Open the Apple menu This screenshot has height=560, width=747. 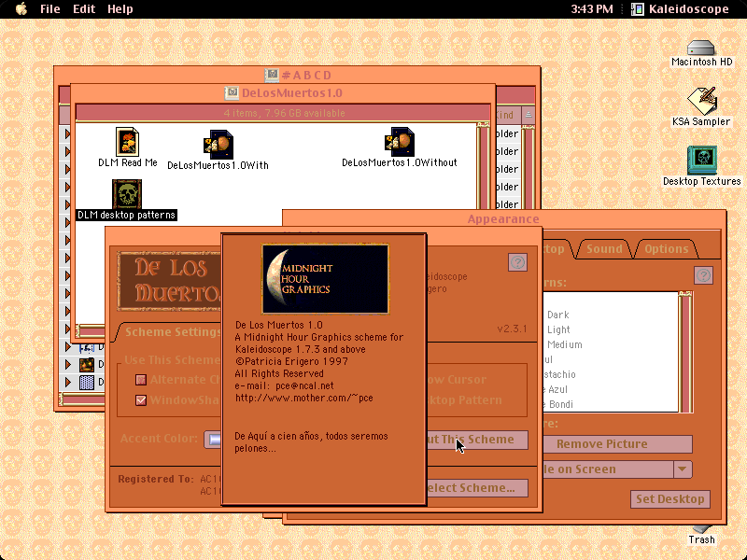pyautogui.click(x=21, y=9)
